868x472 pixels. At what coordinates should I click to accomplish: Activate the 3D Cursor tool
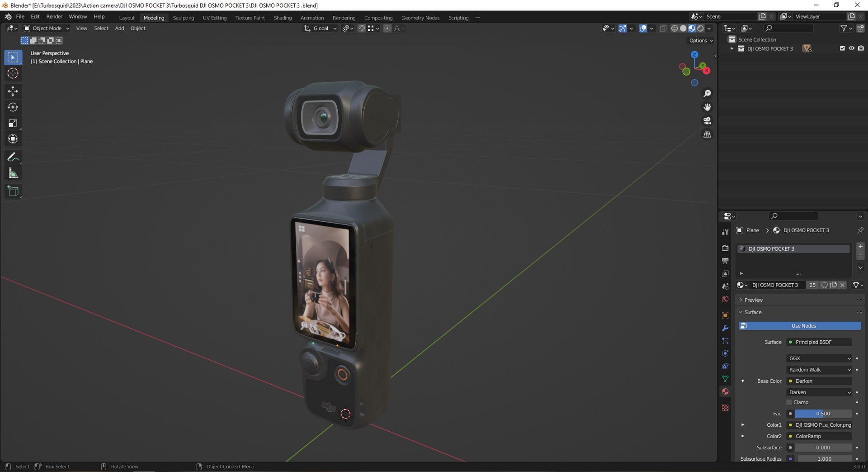pyautogui.click(x=13, y=73)
